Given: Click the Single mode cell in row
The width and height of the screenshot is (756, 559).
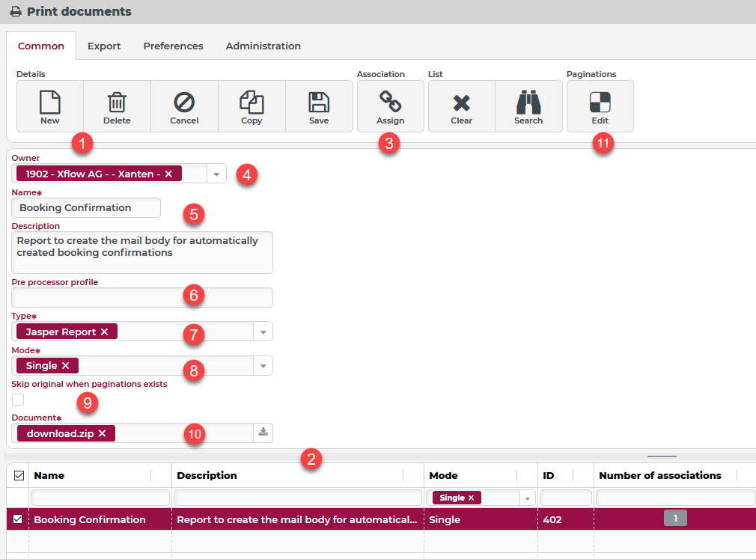Looking at the screenshot, I should pos(445,519).
